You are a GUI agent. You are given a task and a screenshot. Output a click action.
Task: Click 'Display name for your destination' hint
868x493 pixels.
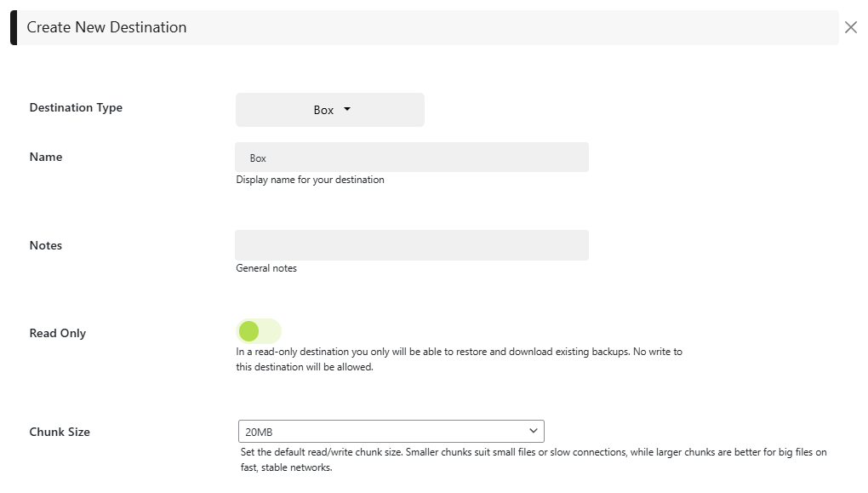[x=310, y=180]
